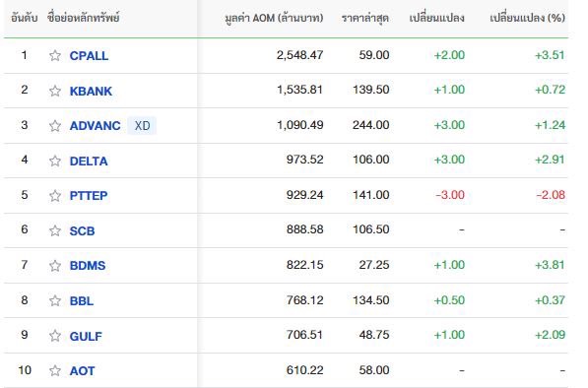The height and width of the screenshot is (388, 588).
Task: Sort by ราคาล่าสุด column header
Action: (364, 18)
